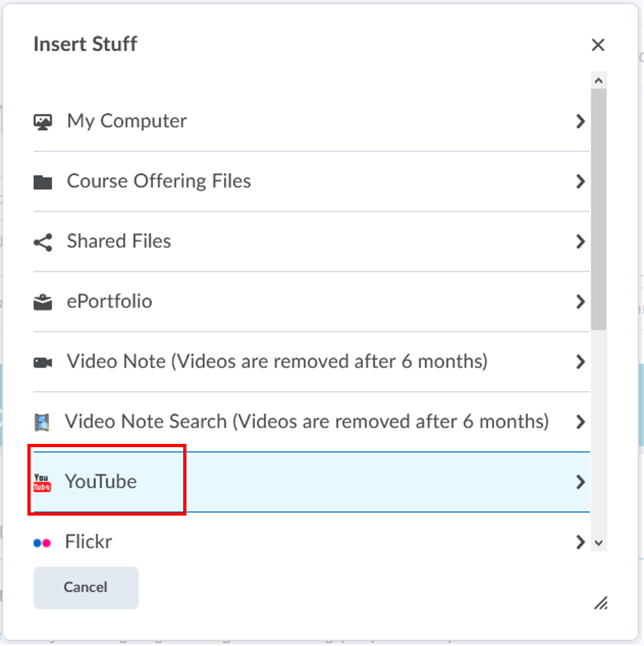
Task: Click the Flickr dots icon
Action: click(42, 541)
